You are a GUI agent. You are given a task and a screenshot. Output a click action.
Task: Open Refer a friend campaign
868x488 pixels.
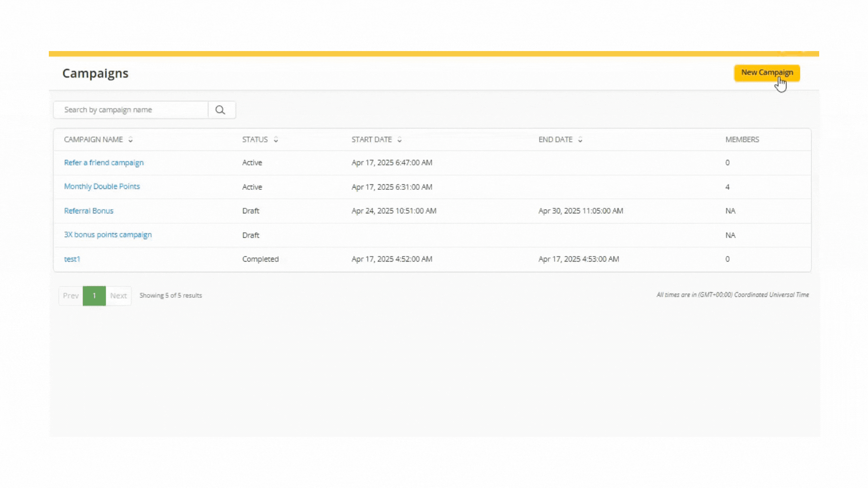(x=104, y=163)
